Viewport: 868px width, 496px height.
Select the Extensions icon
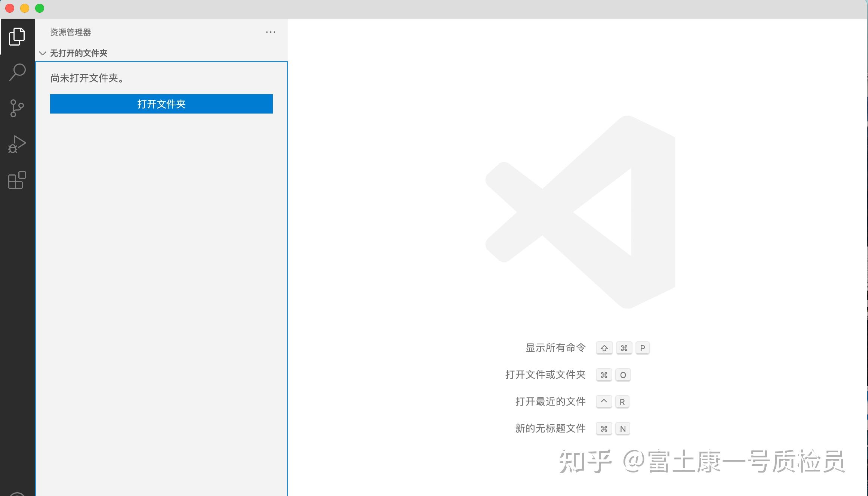[16, 180]
